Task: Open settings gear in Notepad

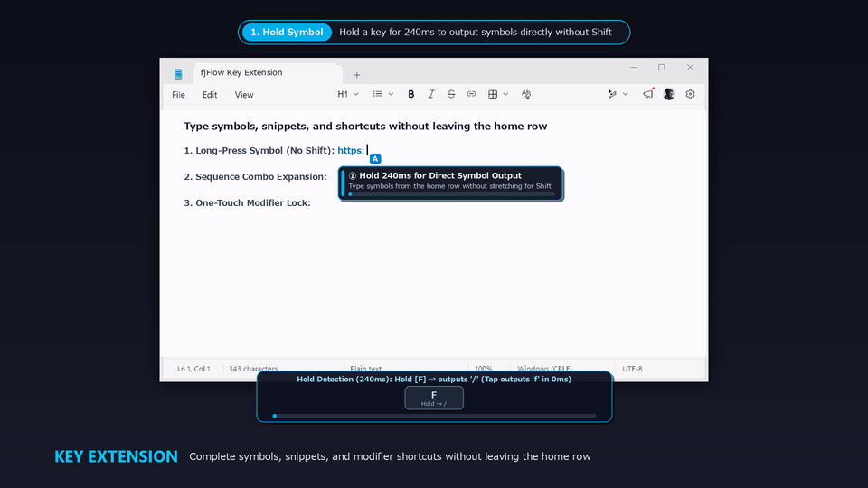Action: [x=690, y=94]
